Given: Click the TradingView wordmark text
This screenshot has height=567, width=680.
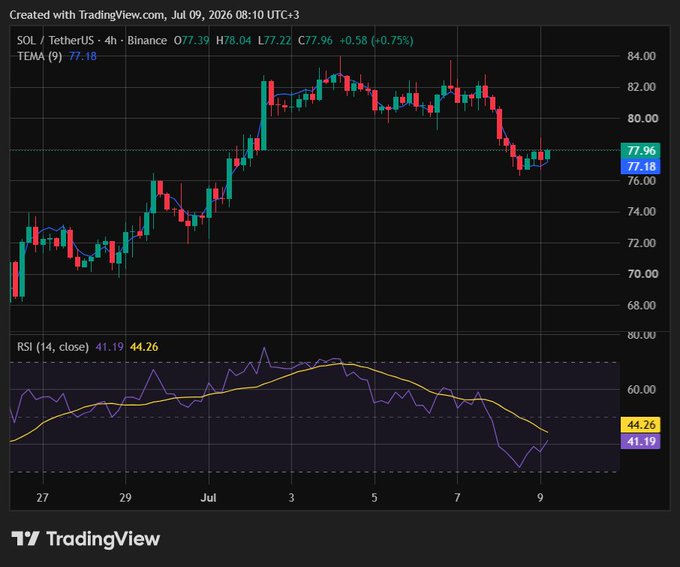Looking at the screenshot, I should pos(103,539).
